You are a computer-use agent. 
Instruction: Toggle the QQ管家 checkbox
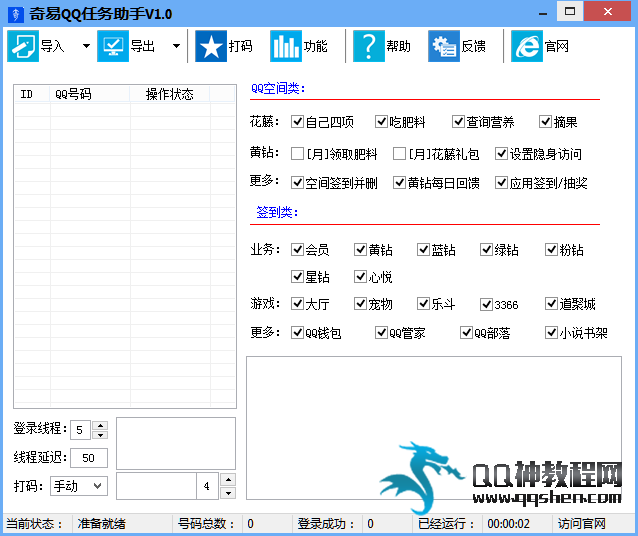coord(381,333)
